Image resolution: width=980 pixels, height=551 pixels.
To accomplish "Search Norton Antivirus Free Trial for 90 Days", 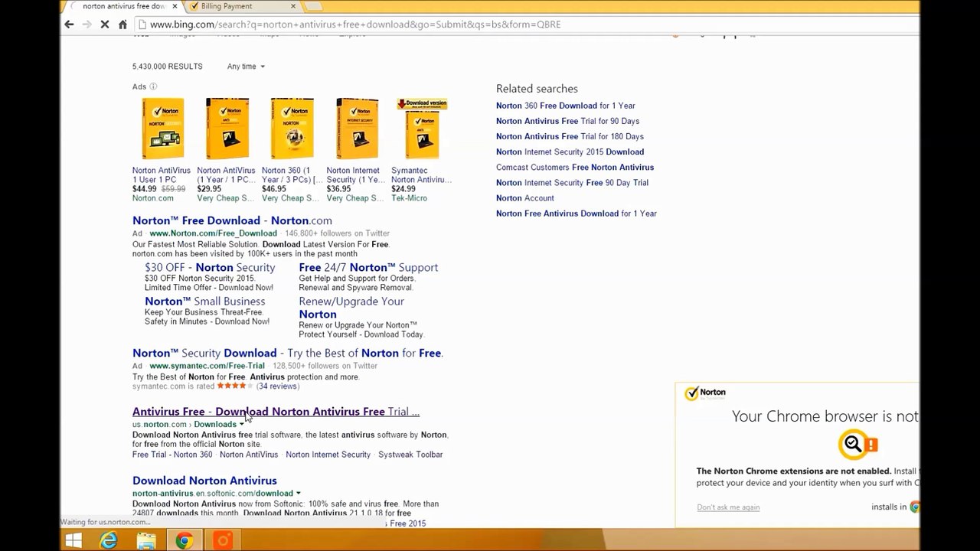I will [x=567, y=121].
